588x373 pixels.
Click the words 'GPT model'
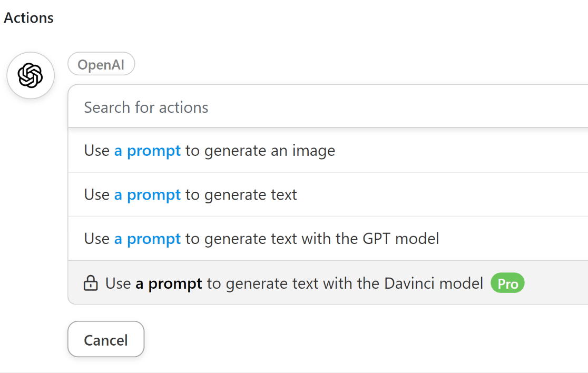point(400,239)
